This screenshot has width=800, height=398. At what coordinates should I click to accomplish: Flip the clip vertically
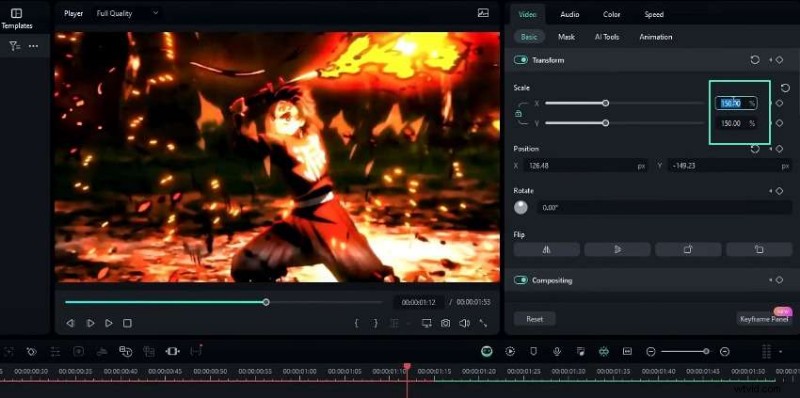click(x=617, y=250)
